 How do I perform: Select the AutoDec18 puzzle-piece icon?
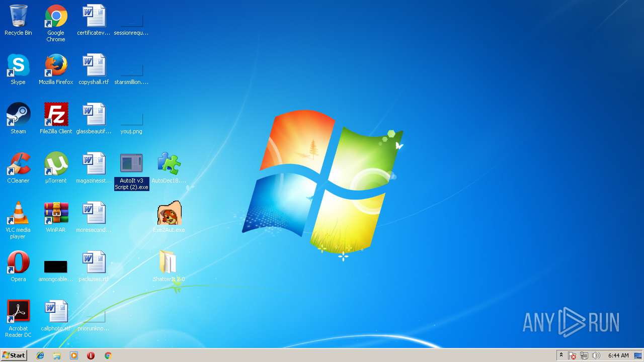[169, 168]
